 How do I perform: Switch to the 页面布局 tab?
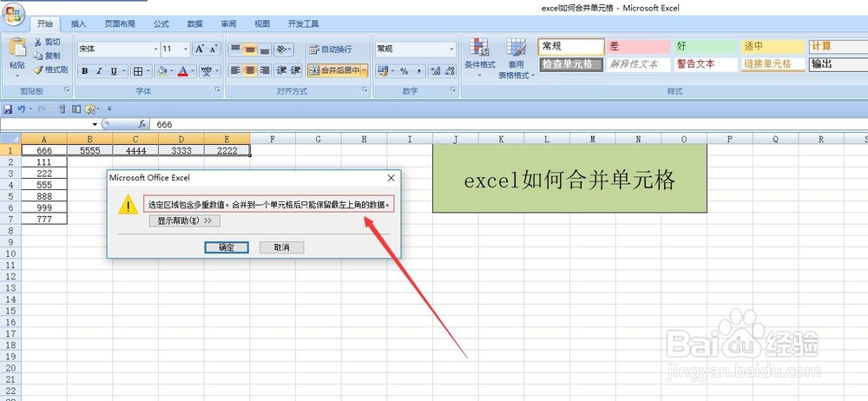[120, 23]
